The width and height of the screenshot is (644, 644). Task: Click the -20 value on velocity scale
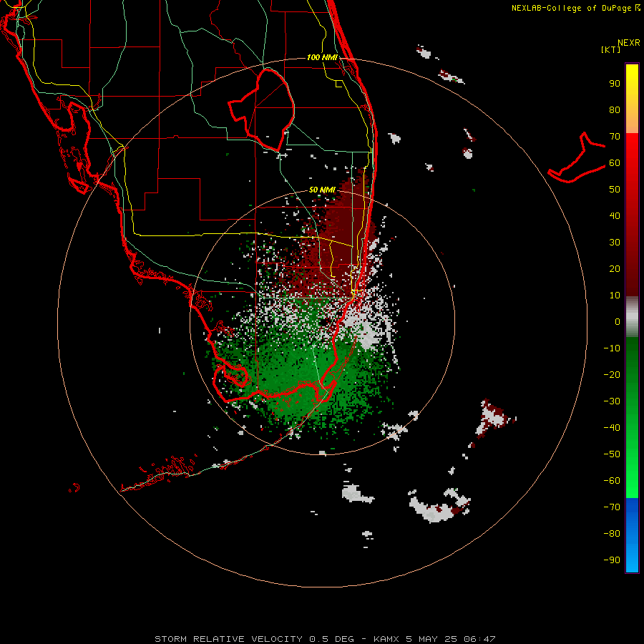click(x=612, y=375)
